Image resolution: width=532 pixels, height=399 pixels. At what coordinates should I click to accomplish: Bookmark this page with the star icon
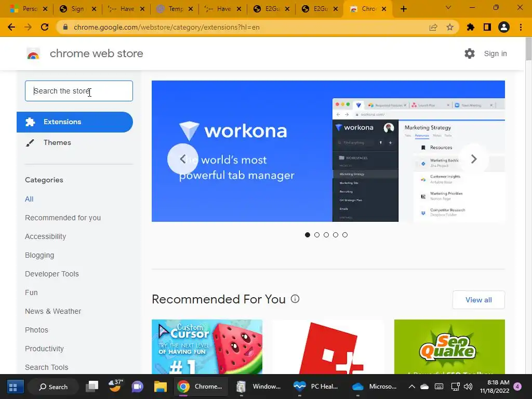coord(450,27)
